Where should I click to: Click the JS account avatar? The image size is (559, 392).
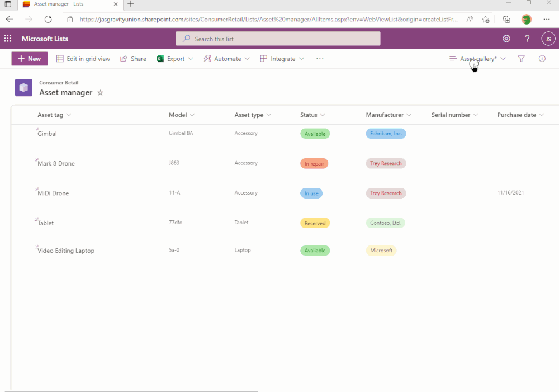click(x=548, y=39)
